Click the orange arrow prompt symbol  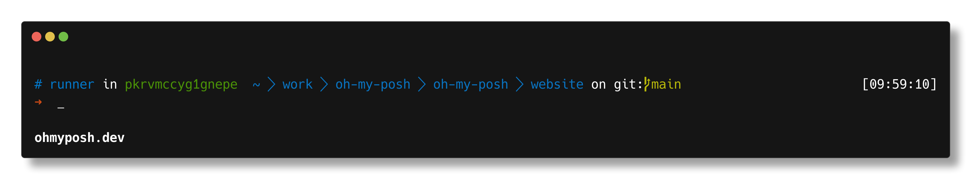(x=38, y=102)
